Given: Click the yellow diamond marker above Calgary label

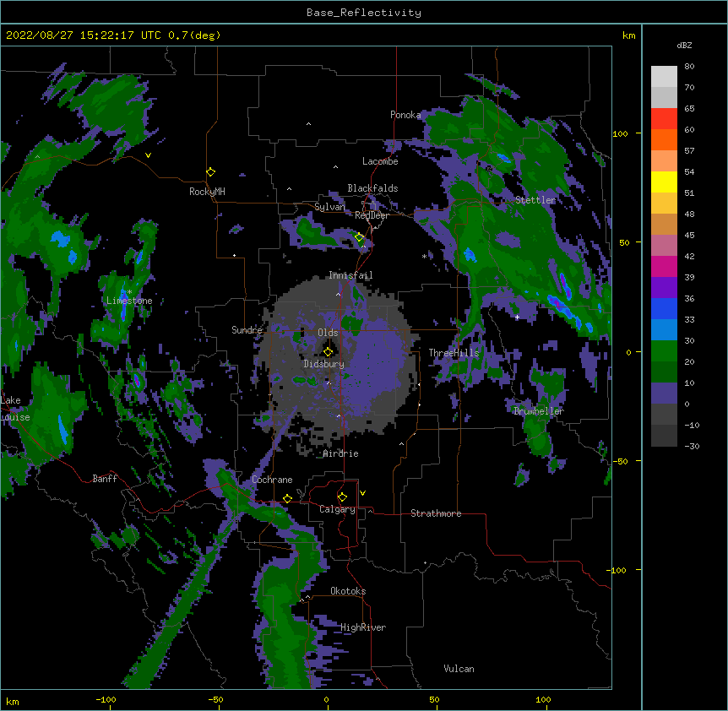Looking at the screenshot, I should (342, 497).
